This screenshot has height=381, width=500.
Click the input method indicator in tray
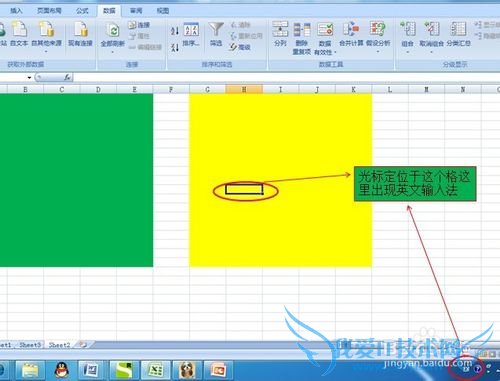[x=466, y=369]
